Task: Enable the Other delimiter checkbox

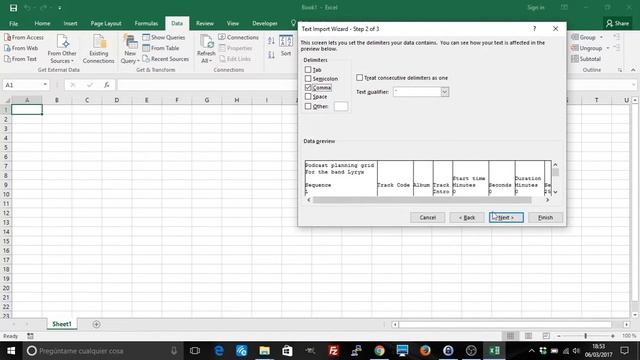Action: pos(308,106)
